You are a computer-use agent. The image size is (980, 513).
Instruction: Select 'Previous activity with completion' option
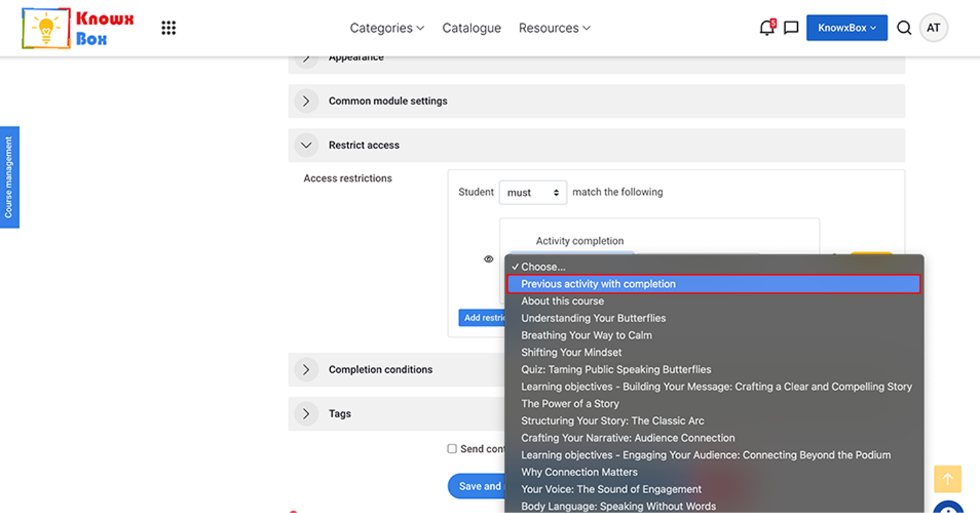click(x=714, y=284)
